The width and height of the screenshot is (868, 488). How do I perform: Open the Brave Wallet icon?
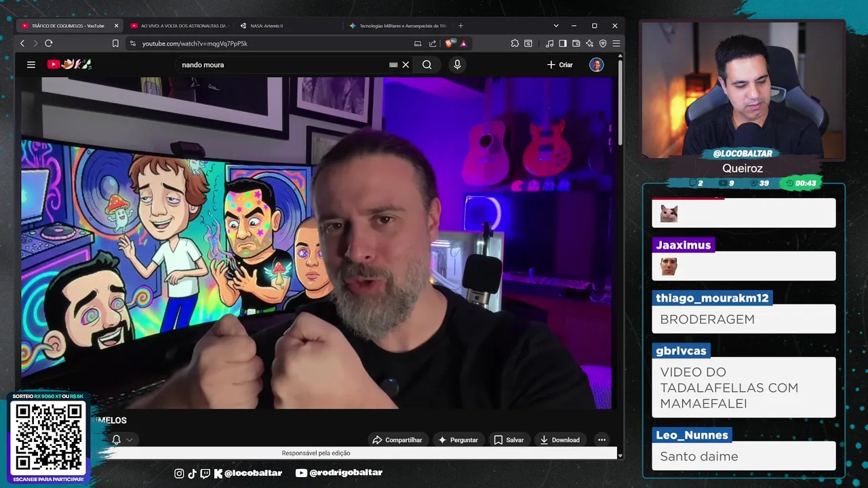click(576, 43)
